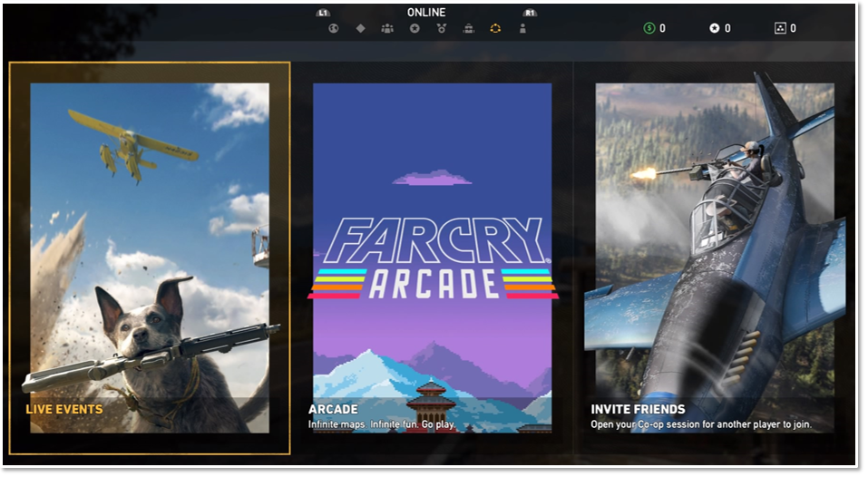This screenshot has width=868, height=477.
Task: Choose INVITE FRIENDS label
Action: coord(638,410)
